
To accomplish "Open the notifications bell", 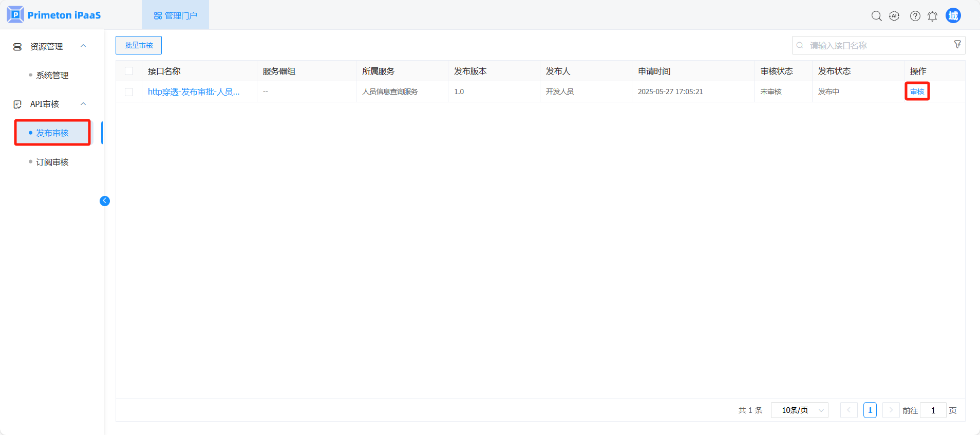I will tap(932, 16).
